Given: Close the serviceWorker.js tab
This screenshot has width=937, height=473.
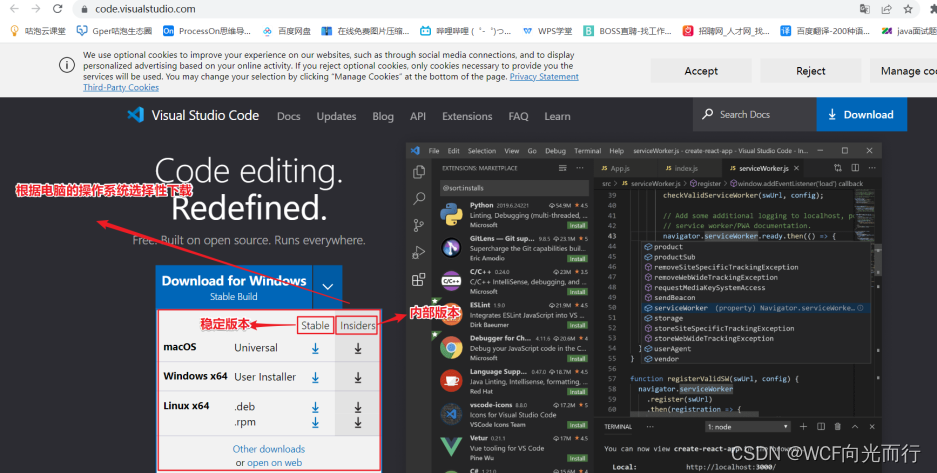Looking at the screenshot, I should coord(796,168).
